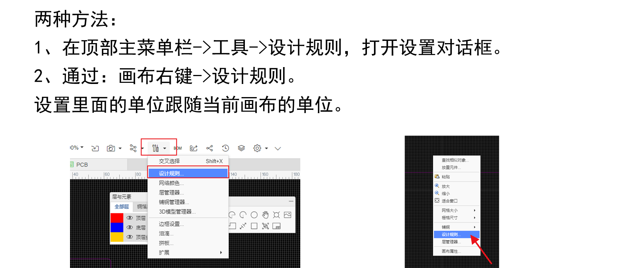The width and height of the screenshot is (644, 268).
Task: Choose 层管理器 in right-click context menu
Action: click(457, 242)
